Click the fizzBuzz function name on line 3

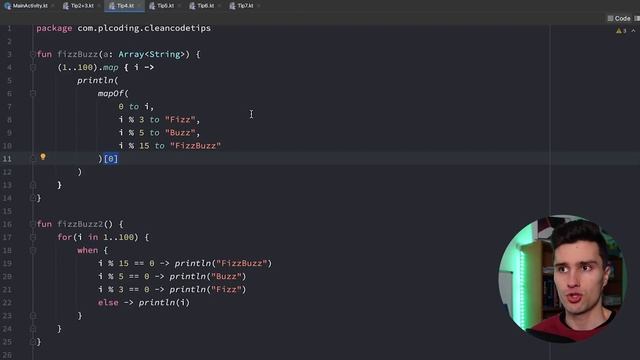(x=78, y=54)
